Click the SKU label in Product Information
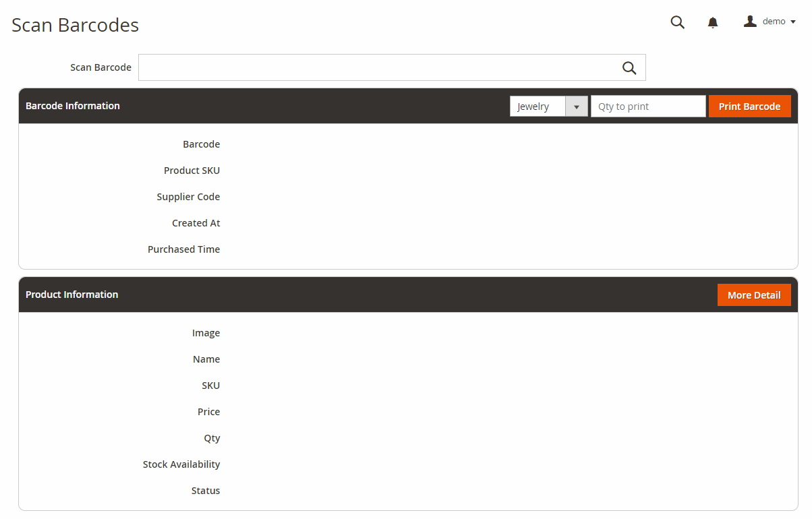This screenshot has height=519, width=812. click(x=211, y=386)
